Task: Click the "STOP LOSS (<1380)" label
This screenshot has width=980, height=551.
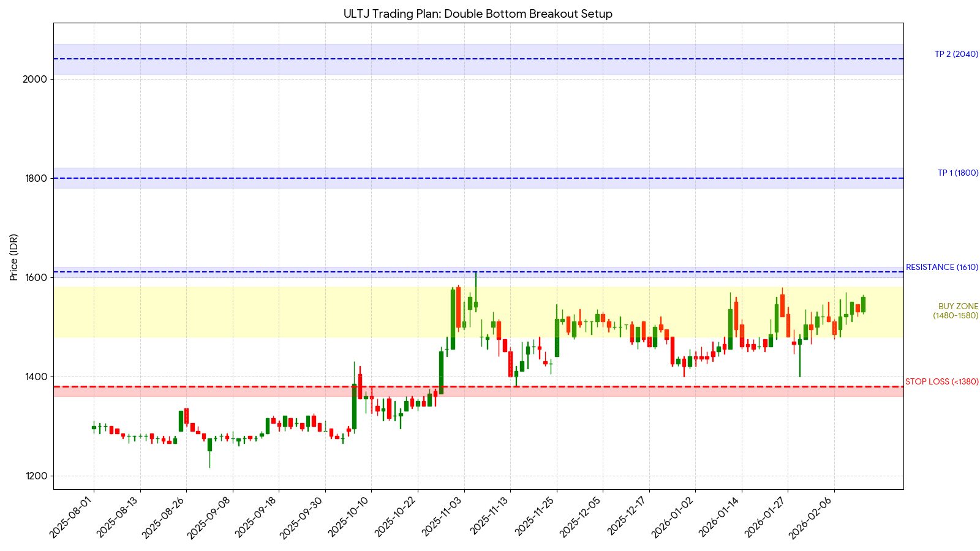Action: click(942, 382)
